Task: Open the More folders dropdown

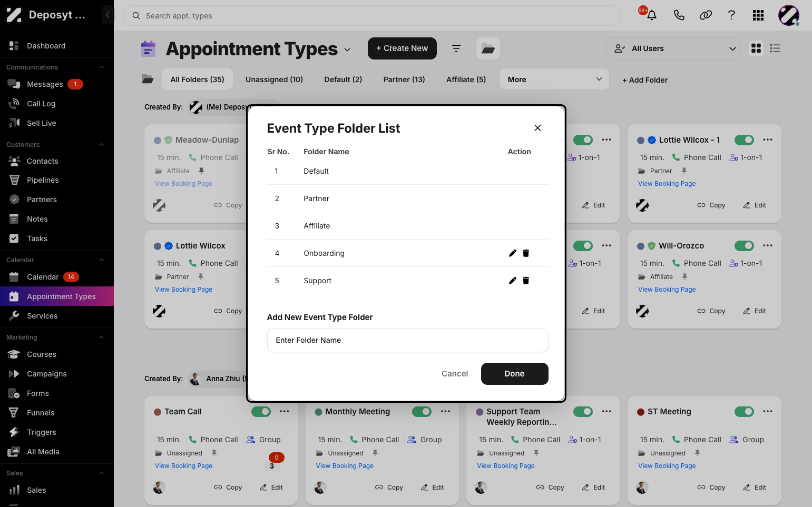Action: (x=554, y=79)
